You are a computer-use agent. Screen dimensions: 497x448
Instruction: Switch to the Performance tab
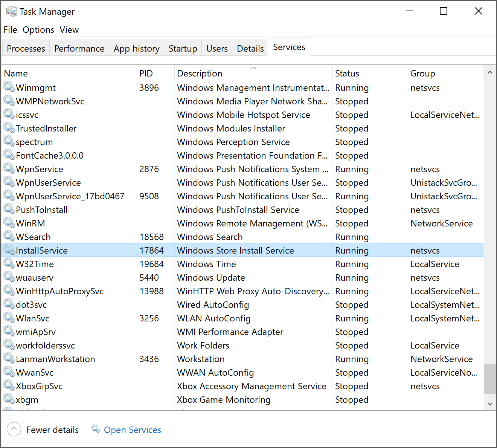click(x=79, y=49)
